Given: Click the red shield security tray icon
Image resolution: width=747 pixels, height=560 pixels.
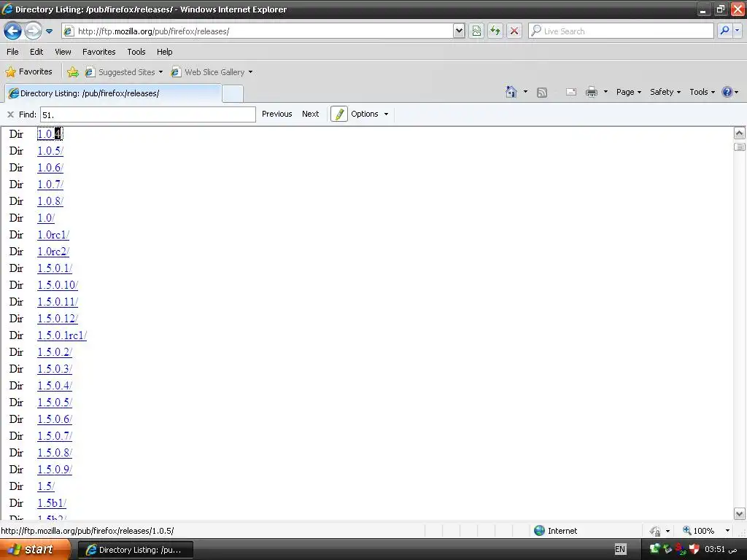Looking at the screenshot, I should (694, 550).
